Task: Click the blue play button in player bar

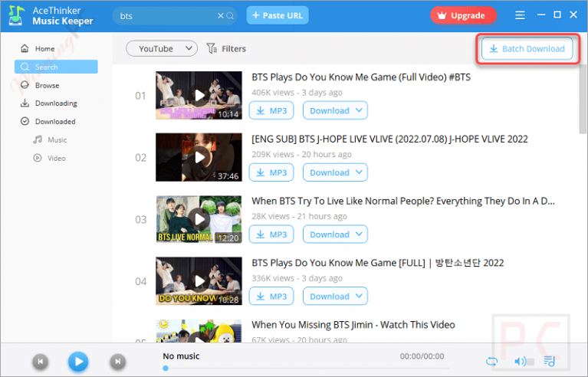Action: [78, 362]
